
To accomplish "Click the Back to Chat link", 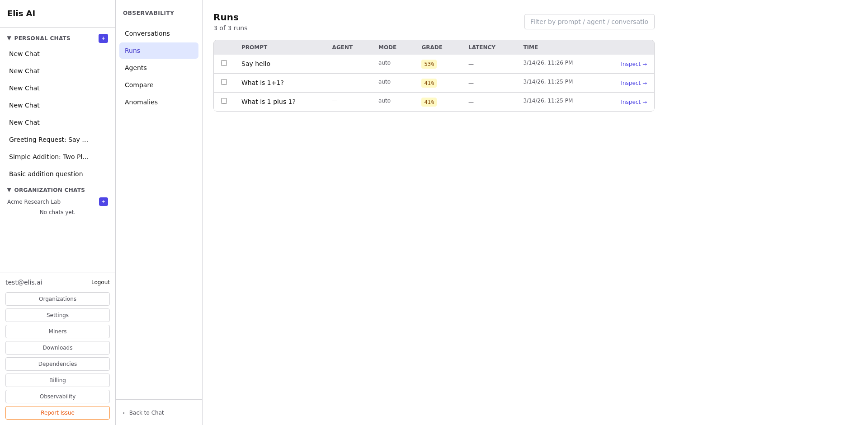I will point(143,412).
